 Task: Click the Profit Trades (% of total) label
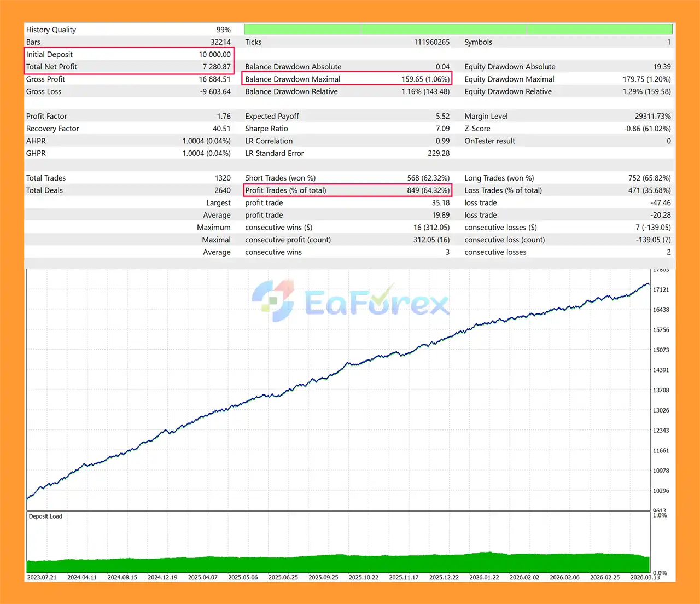click(x=285, y=190)
